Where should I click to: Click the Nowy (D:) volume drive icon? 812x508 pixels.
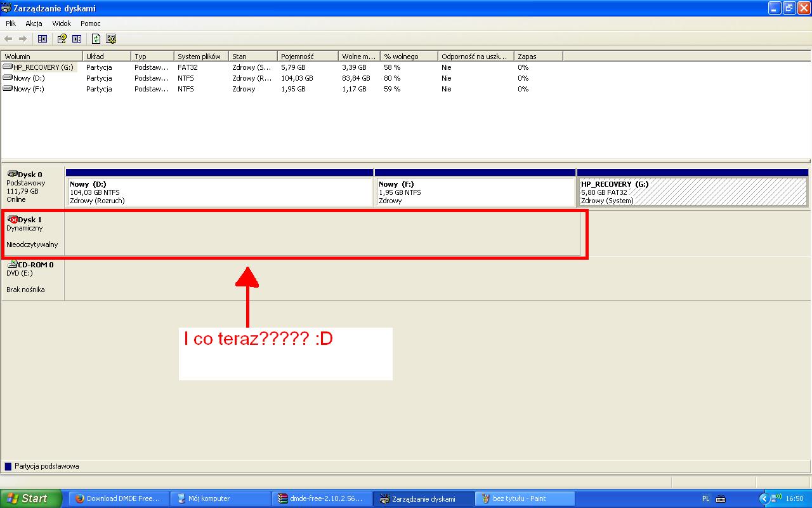point(7,78)
